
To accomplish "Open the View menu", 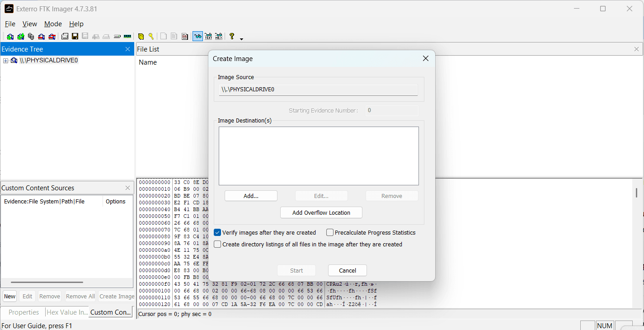I will pyautogui.click(x=30, y=24).
